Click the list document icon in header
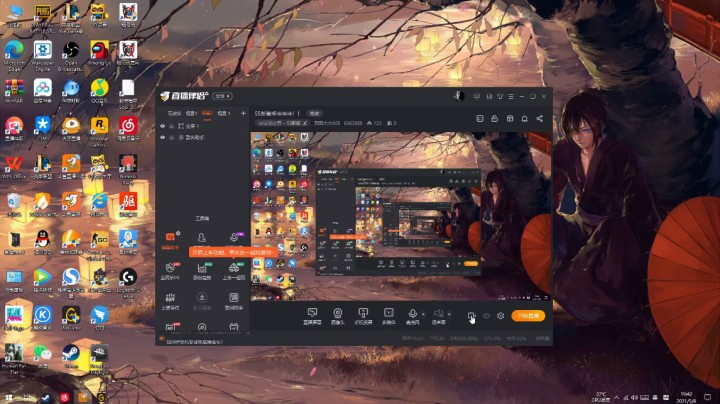The width and height of the screenshot is (720, 404). (x=480, y=118)
